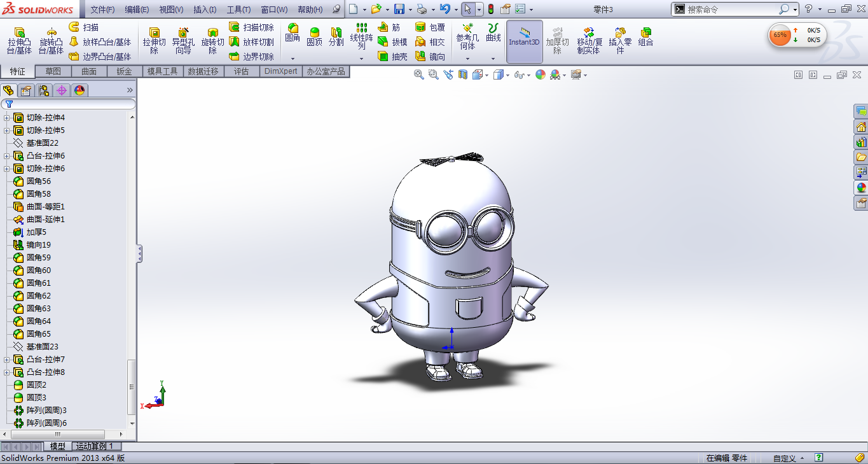Click the 曲线 curves tool
The height and width of the screenshot is (464, 868).
[493, 33]
